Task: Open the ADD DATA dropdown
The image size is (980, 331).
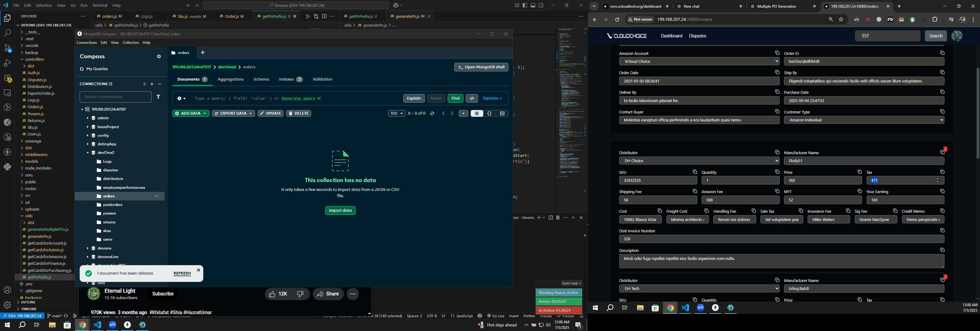Action: [x=190, y=113]
